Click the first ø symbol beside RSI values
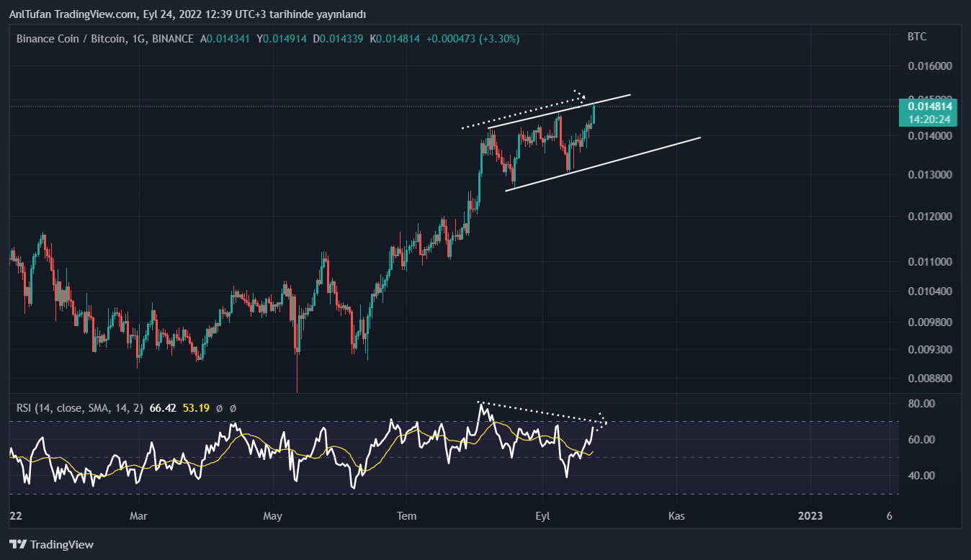Viewport: 971px width, 560px height. pyautogui.click(x=218, y=408)
